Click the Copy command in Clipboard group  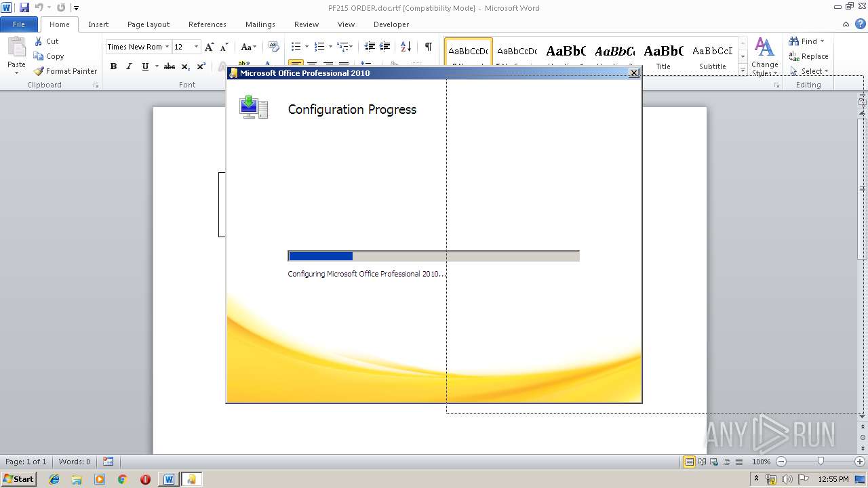pyautogui.click(x=49, y=56)
